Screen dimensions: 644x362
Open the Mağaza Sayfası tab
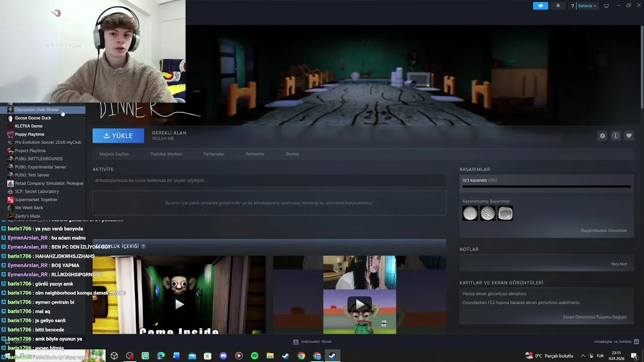[114, 154]
